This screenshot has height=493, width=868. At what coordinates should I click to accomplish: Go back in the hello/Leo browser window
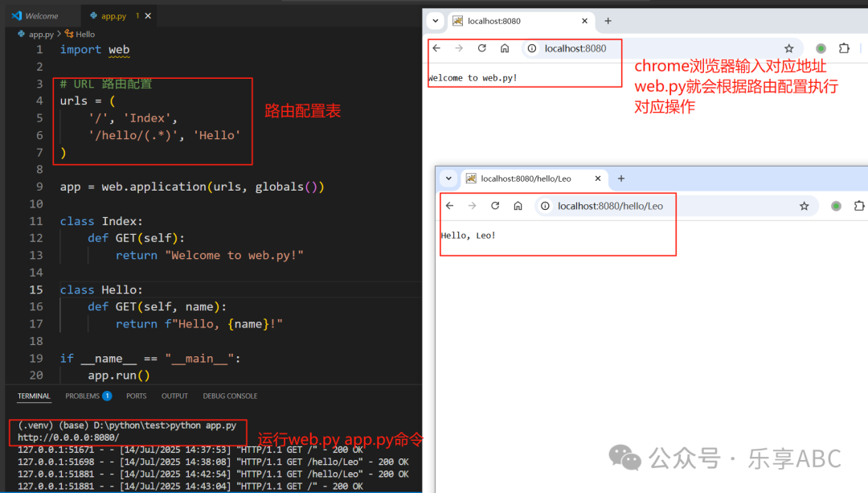(x=450, y=206)
